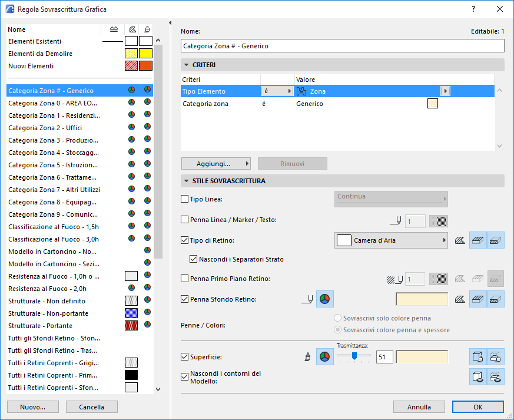Toggle the cover fill icon in the Penna Sfondo Retino row

(478, 299)
